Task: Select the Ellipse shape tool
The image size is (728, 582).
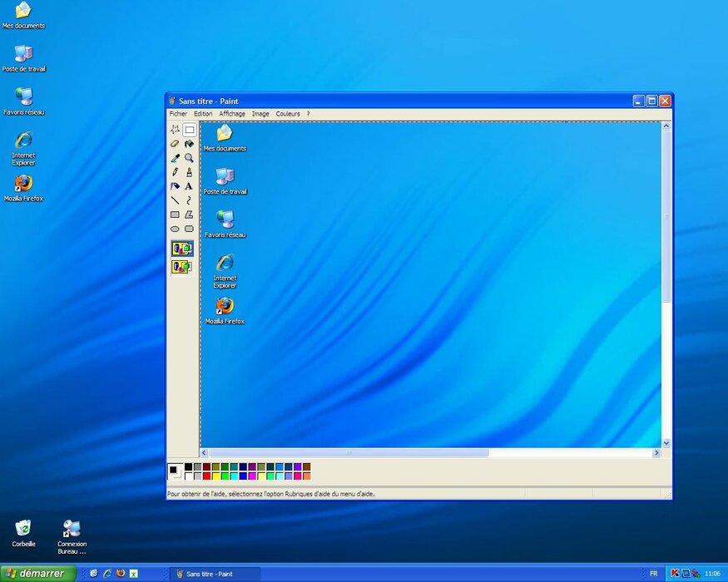Action: click(x=175, y=229)
